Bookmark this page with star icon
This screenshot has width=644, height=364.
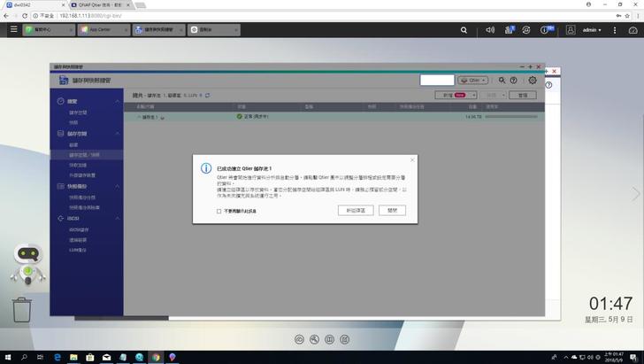coord(627,16)
